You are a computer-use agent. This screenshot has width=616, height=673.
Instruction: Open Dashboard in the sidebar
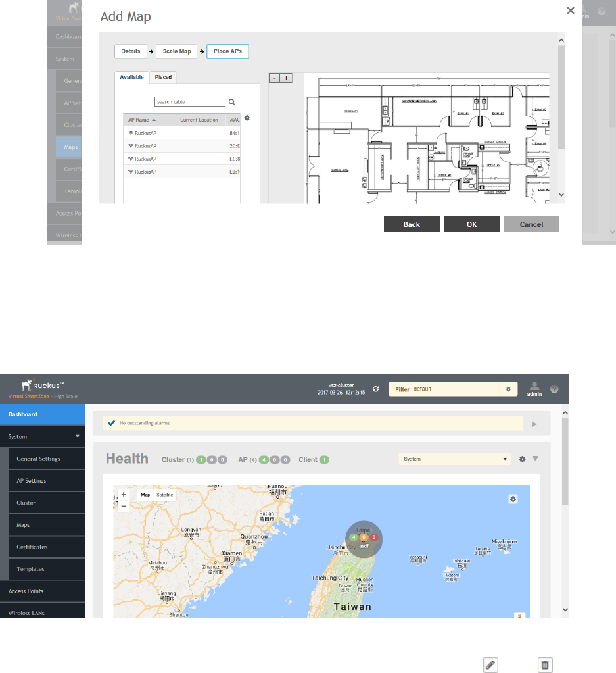pos(43,414)
